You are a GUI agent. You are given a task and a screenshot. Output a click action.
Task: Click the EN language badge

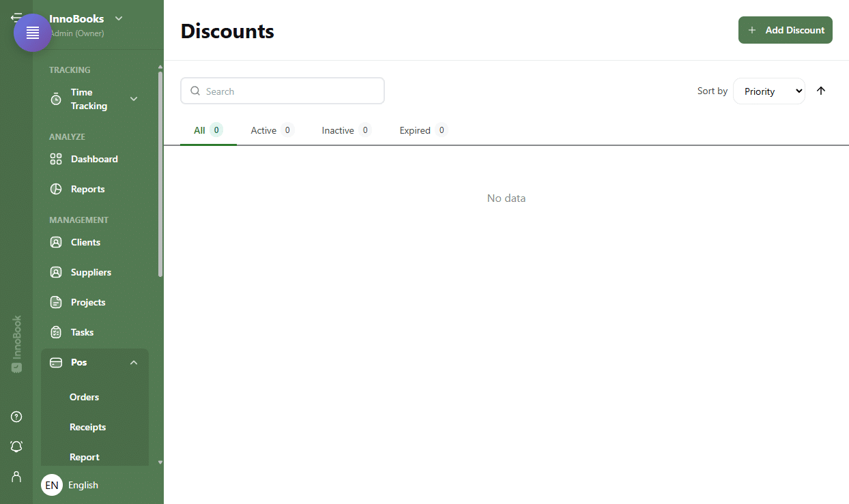tap(52, 485)
